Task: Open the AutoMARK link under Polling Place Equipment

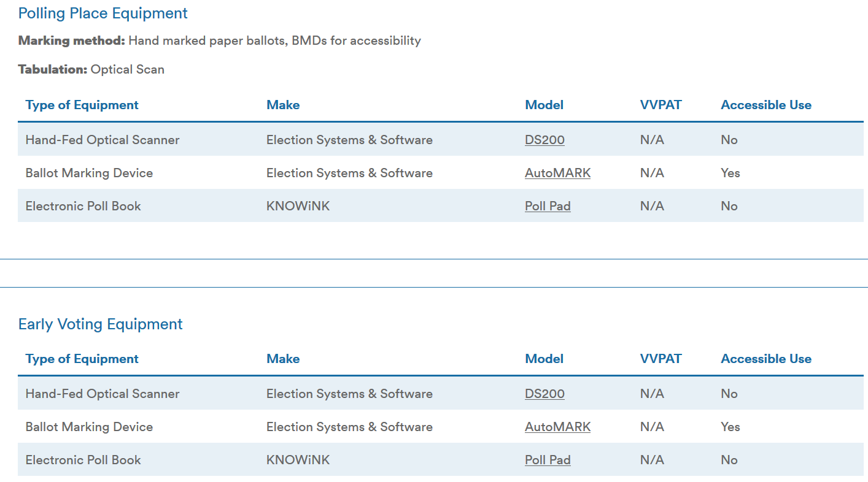Action: pyautogui.click(x=557, y=173)
